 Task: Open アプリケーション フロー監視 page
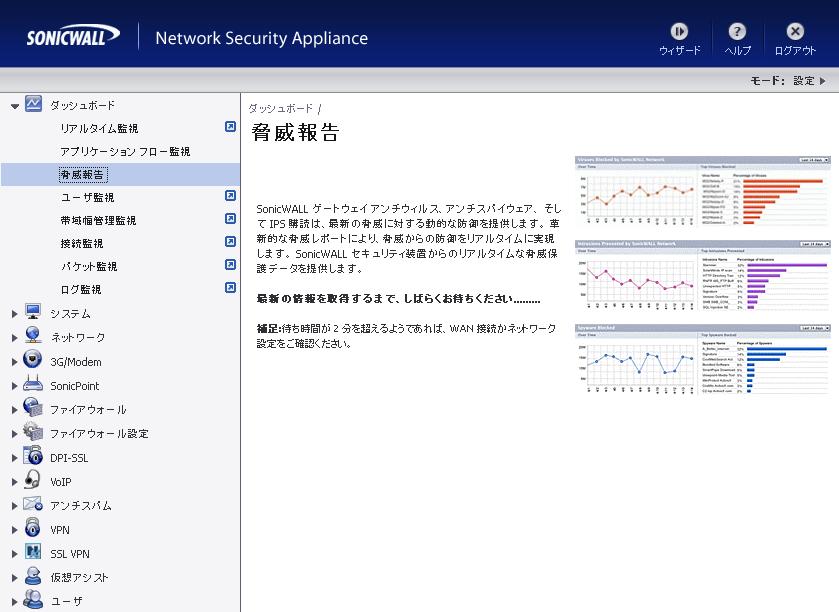click(125, 151)
